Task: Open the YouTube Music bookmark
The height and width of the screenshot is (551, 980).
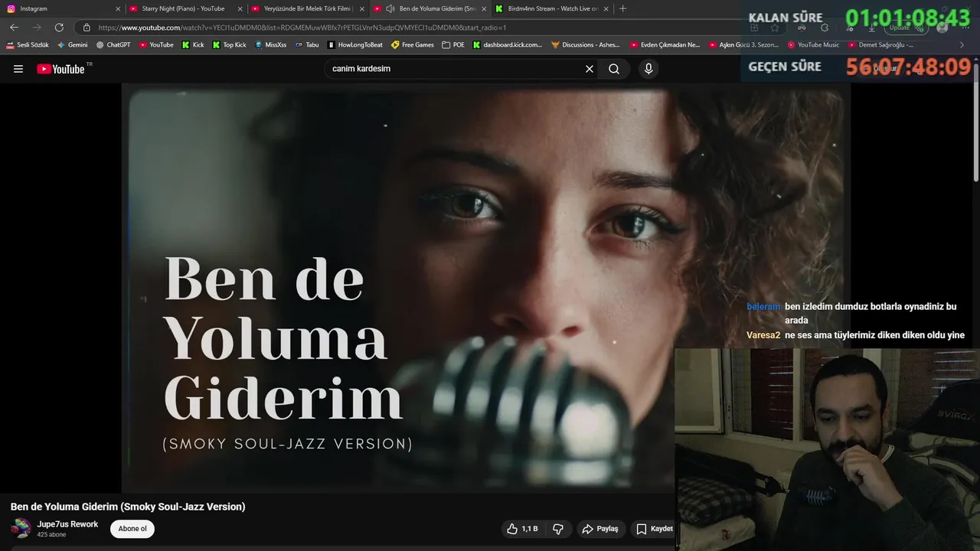Action: (x=813, y=45)
